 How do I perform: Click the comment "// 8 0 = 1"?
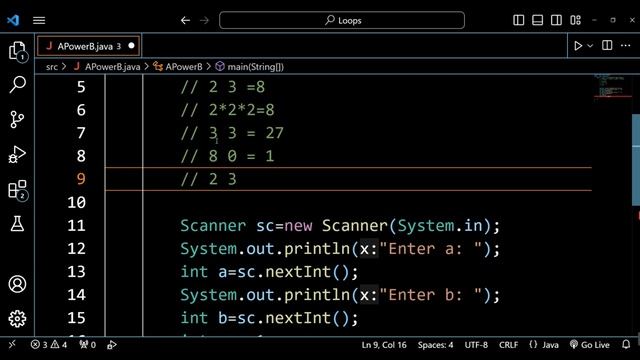tap(227, 156)
